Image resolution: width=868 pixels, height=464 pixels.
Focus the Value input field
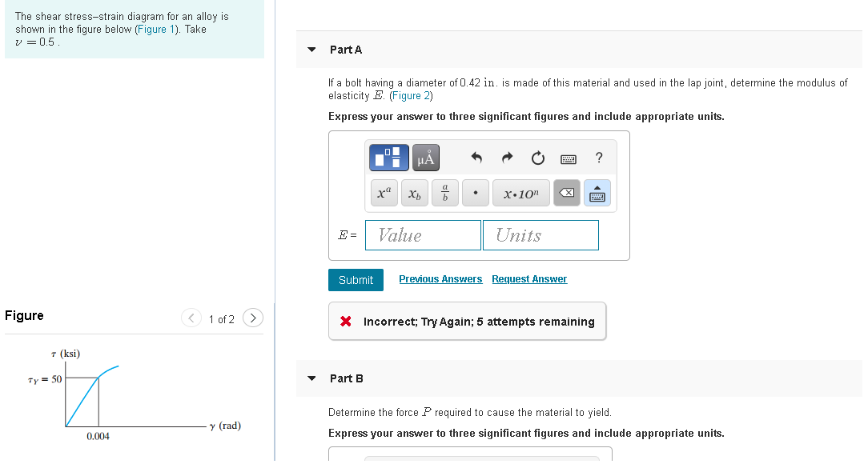(x=423, y=235)
